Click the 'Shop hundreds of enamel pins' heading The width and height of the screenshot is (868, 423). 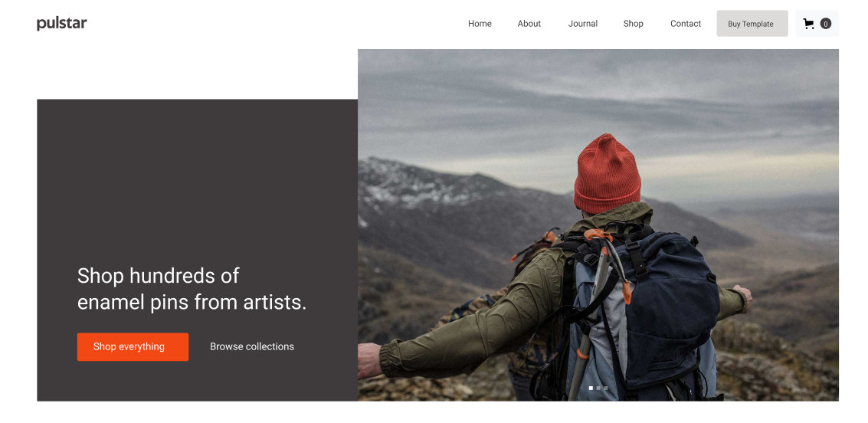coord(192,289)
